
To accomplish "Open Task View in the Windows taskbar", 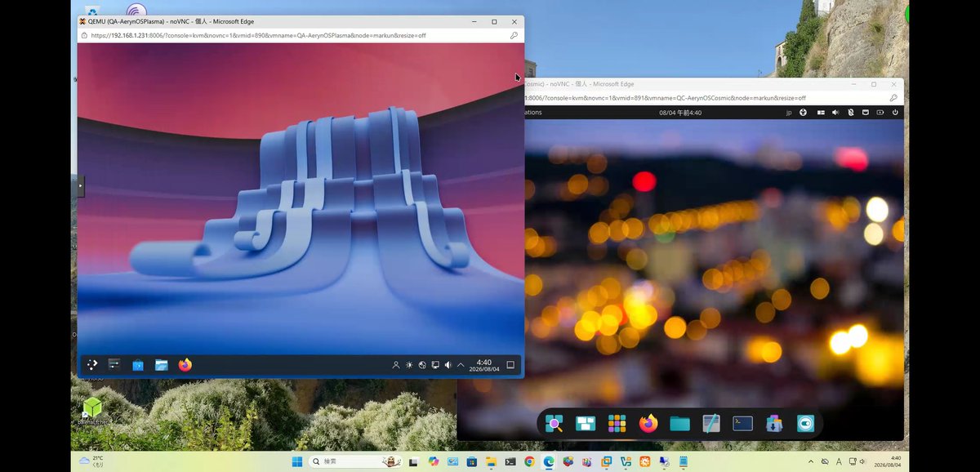I will 413,461.
